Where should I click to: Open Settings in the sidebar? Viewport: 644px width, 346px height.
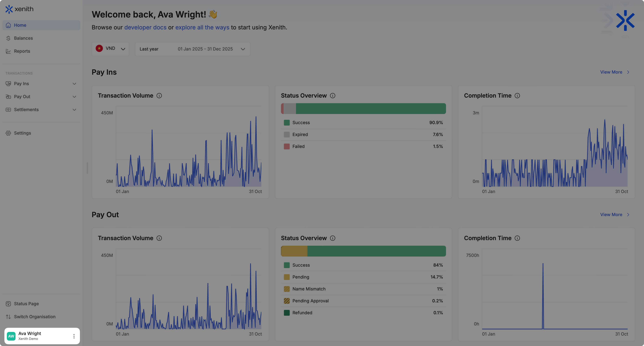point(23,133)
